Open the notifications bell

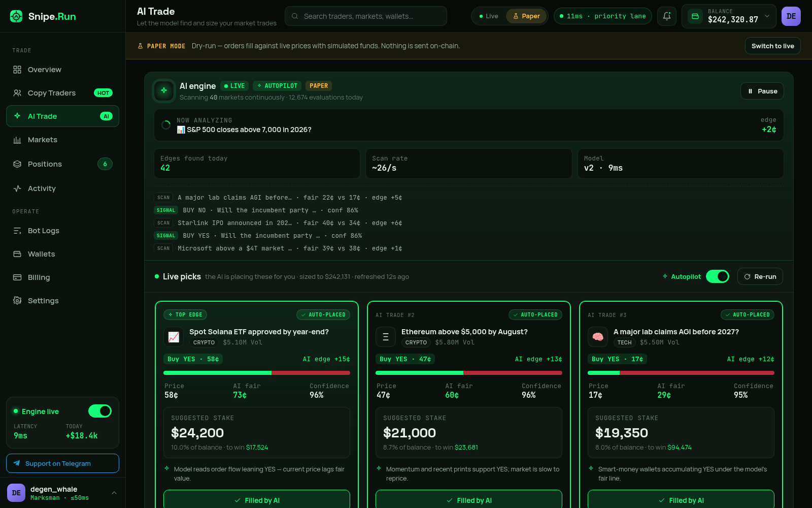(x=667, y=16)
